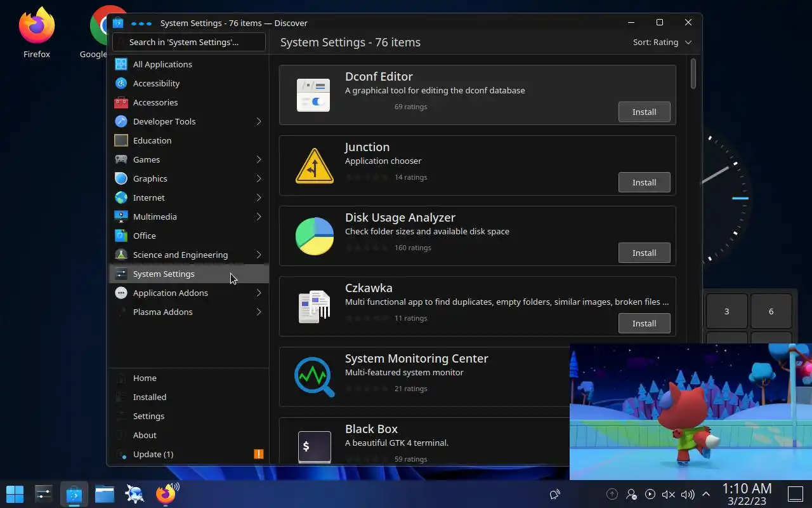Screen dimensions: 812x508
Task: Click the updates available tray icon
Action: [x=612, y=495]
